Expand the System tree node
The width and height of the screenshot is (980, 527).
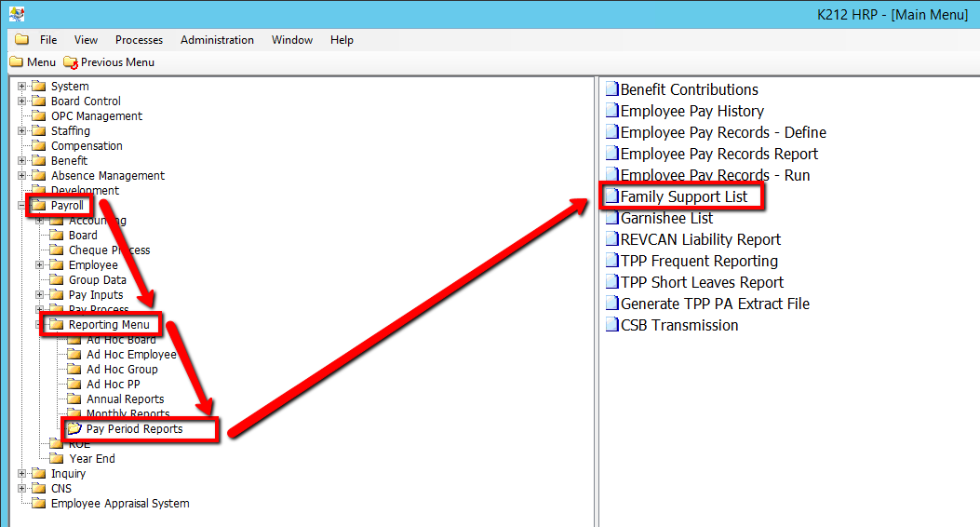point(22,87)
